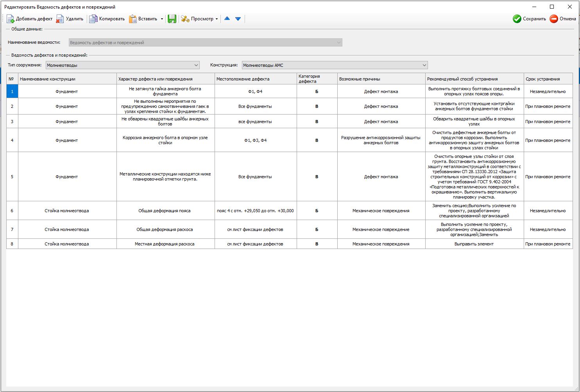This screenshot has width=580, height=392.
Task: Click 'Заменить секцию' recommendation cell
Action: (x=474, y=211)
